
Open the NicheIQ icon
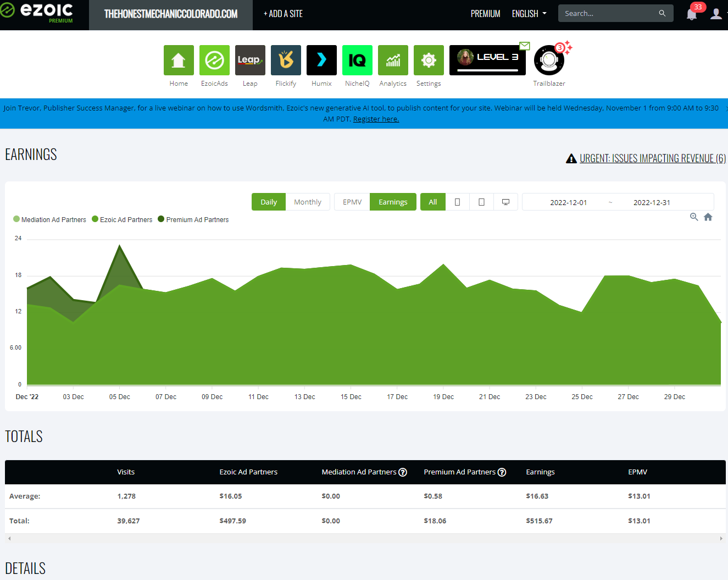[x=357, y=60]
